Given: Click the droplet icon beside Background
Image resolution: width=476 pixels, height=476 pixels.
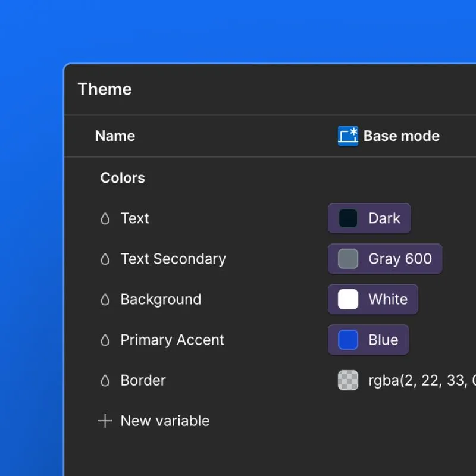Looking at the screenshot, I should pyautogui.click(x=105, y=300).
